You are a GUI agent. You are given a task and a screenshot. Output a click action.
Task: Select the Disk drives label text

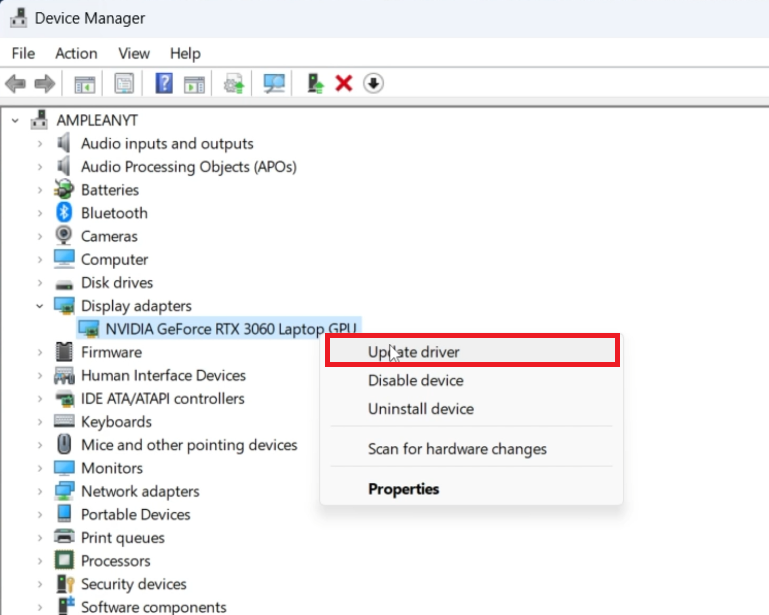coord(117,282)
